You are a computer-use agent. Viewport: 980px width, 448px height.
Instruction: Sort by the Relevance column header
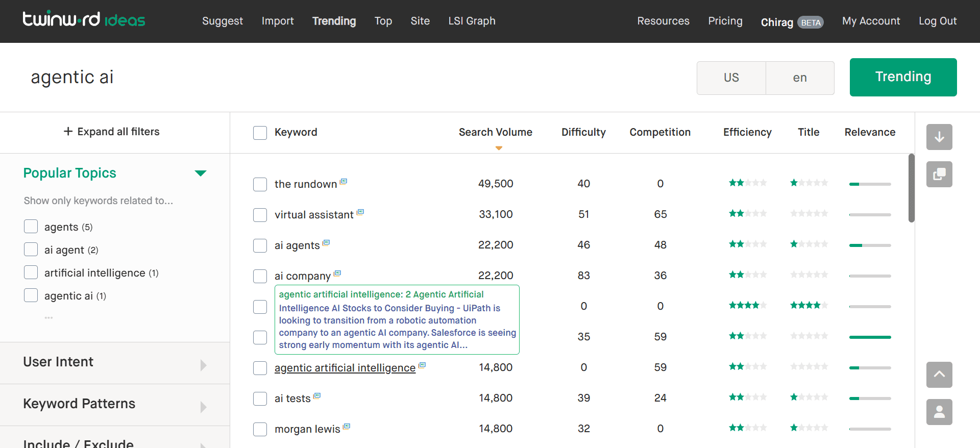[x=870, y=132]
